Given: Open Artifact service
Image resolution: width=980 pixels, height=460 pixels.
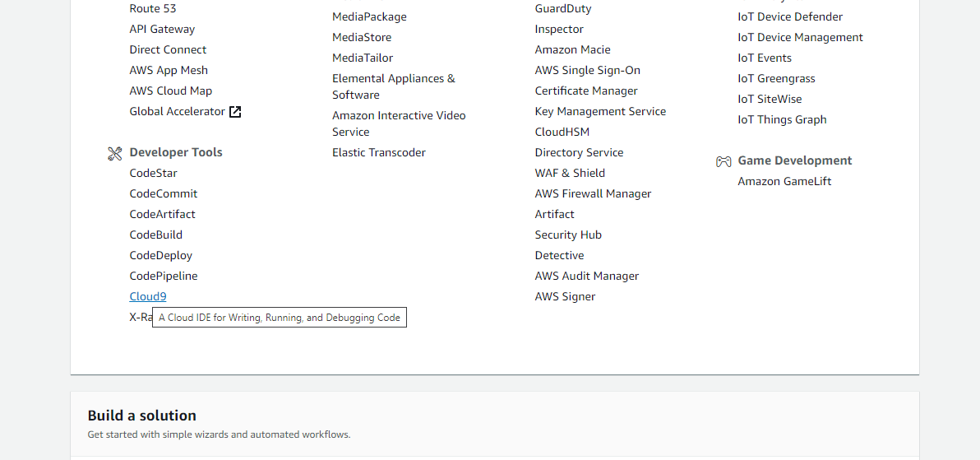Looking at the screenshot, I should tap(554, 215).
